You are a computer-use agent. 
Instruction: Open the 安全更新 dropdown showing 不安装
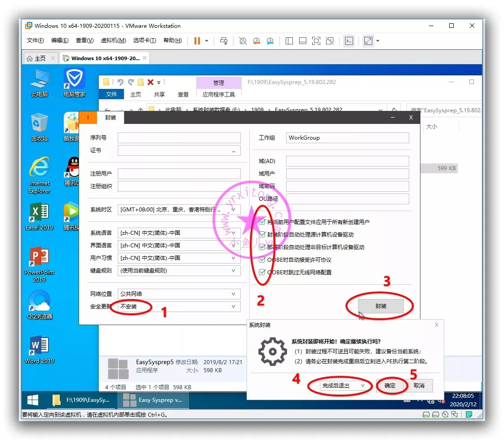[x=178, y=306]
